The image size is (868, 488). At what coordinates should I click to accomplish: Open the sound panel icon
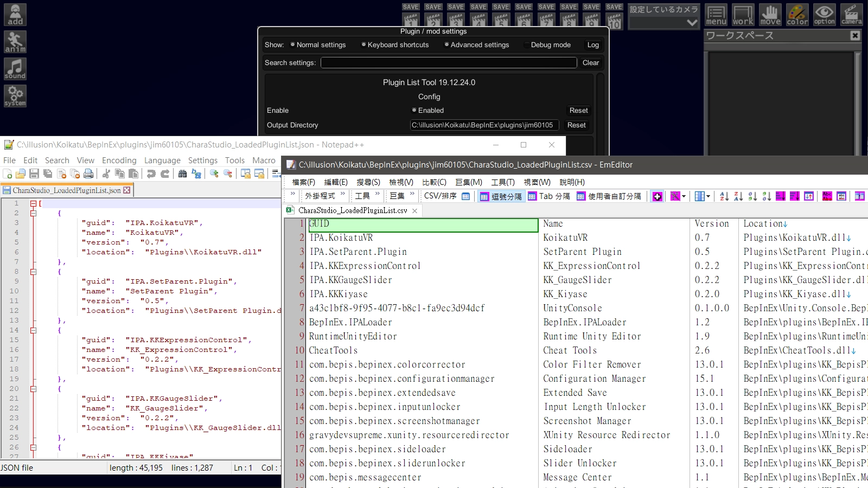coord(15,69)
